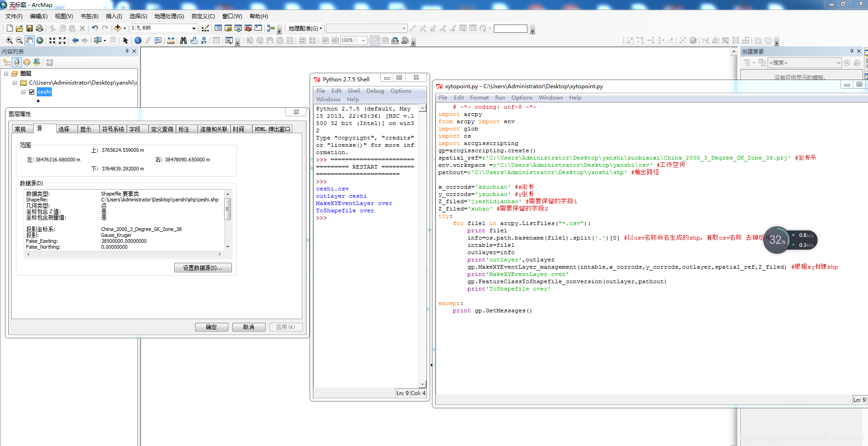The image size is (868, 446).
Task: Switch to List By Selection view
Action: pyautogui.click(x=37, y=62)
